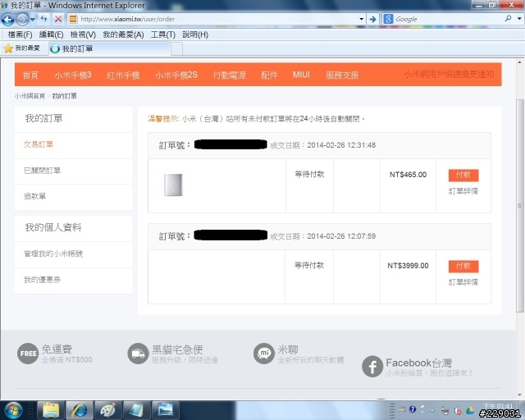Screen dimensions: 525x420
Task: Open the search provider dropdown arrow
Action: tap(519, 19)
